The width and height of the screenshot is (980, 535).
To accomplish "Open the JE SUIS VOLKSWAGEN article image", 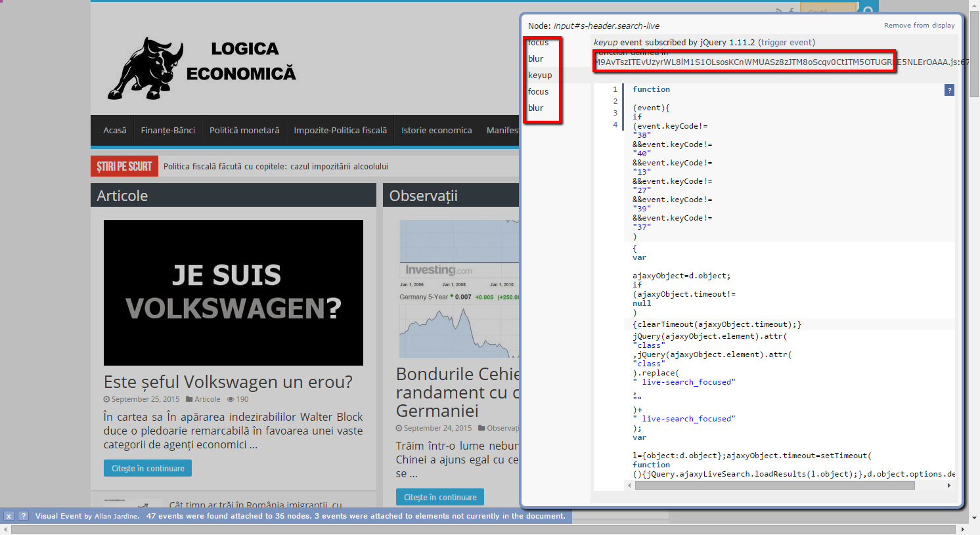I will [x=233, y=292].
